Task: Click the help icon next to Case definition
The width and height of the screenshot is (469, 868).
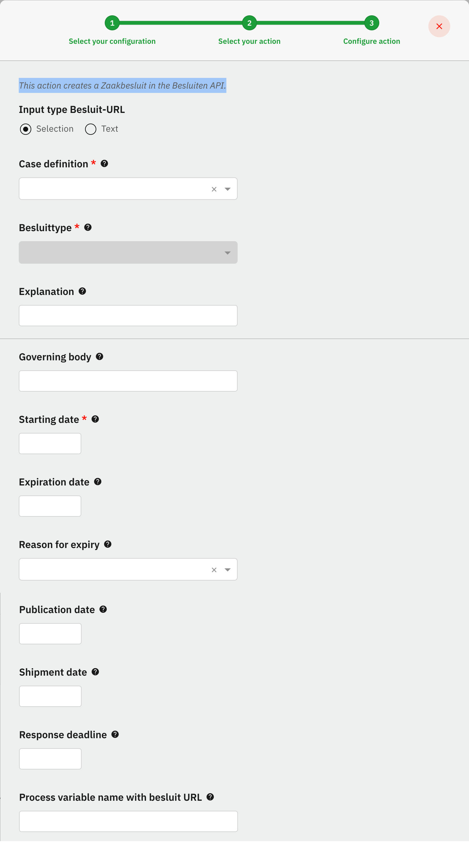Action: 104,164
